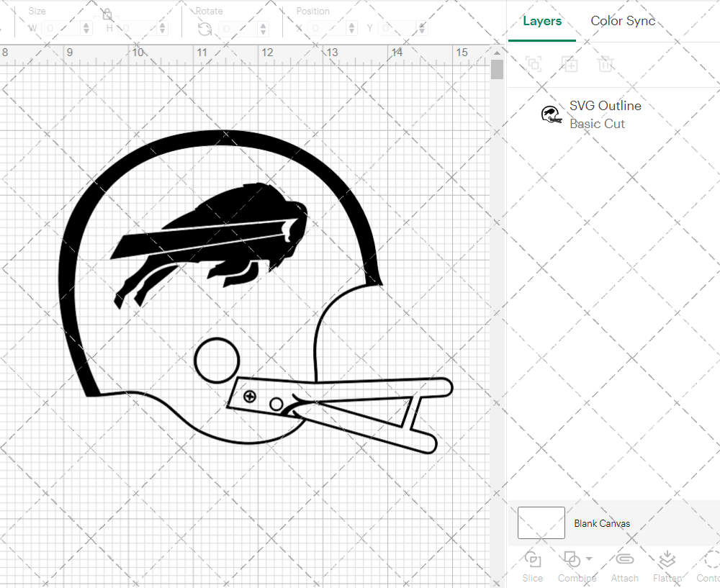Click the canvas scroll up arrow

[x=497, y=54]
